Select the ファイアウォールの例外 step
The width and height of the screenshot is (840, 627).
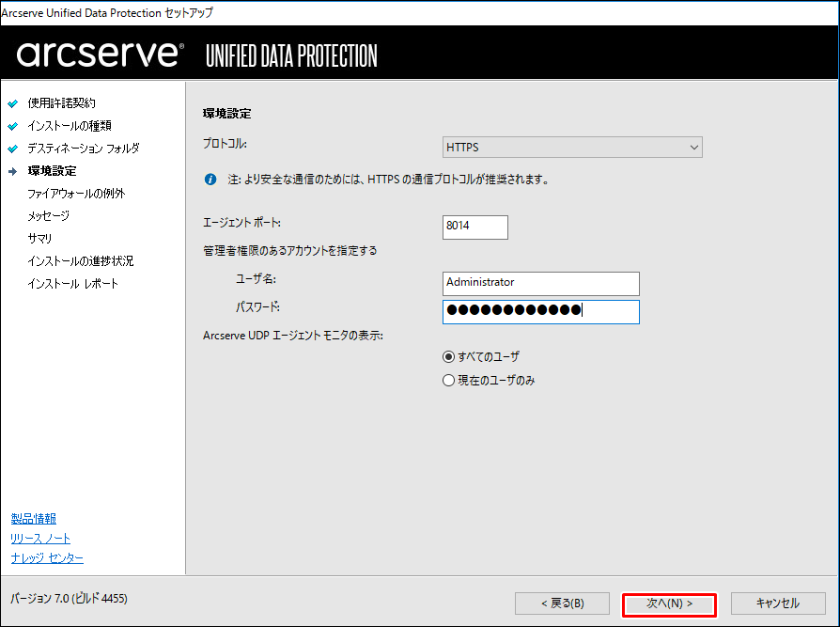76,194
